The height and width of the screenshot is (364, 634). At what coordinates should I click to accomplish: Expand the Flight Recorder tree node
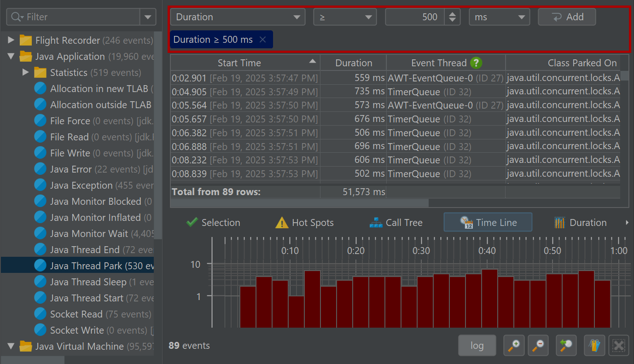tap(11, 40)
